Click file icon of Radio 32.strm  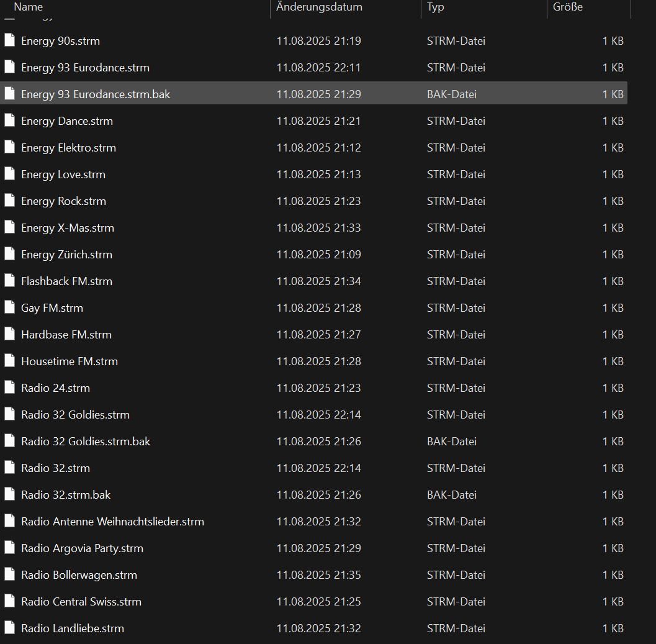10,467
